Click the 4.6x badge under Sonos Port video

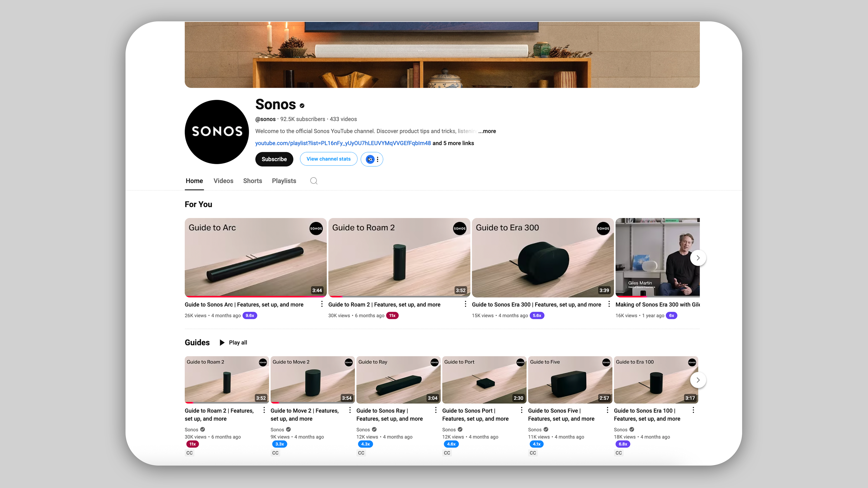(x=451, y=444)
